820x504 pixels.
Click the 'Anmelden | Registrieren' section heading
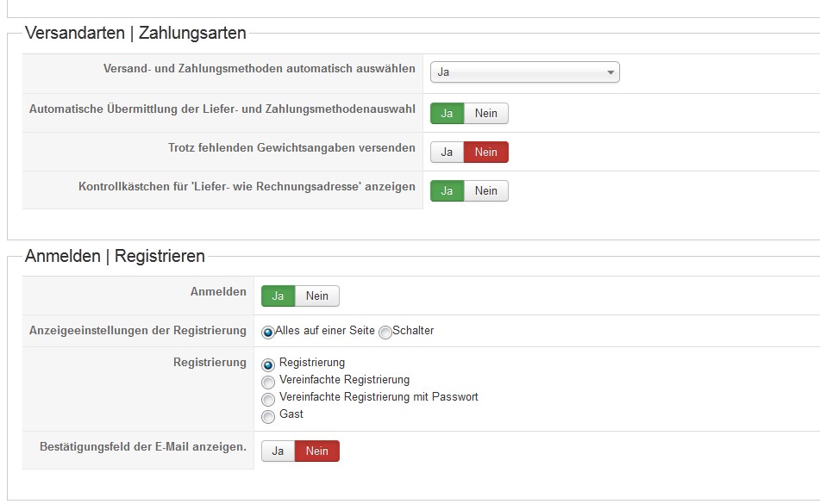pos(115,256)
